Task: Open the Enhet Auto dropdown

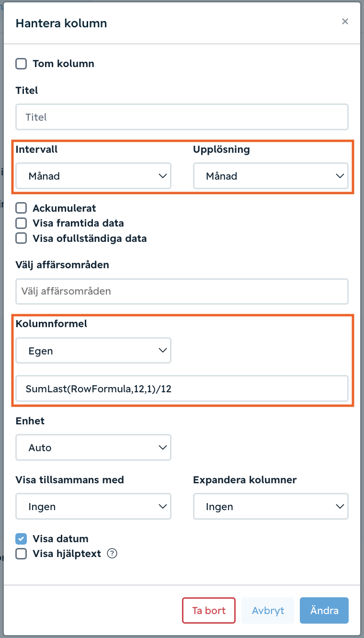Action: 93,447
